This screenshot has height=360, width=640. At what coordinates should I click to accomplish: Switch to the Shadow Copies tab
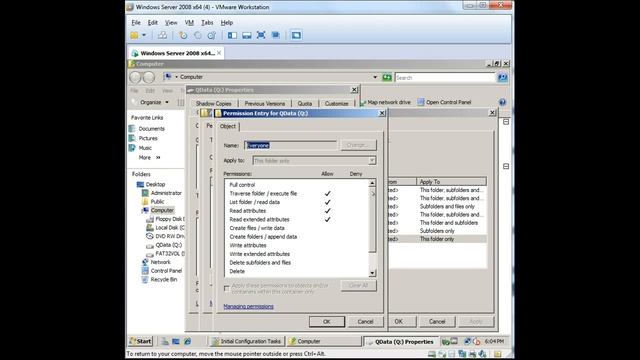tap(213, 104)
